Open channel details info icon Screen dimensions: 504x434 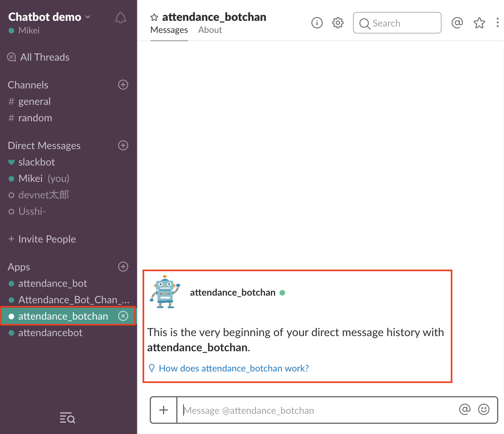click(x=317, y=23)
